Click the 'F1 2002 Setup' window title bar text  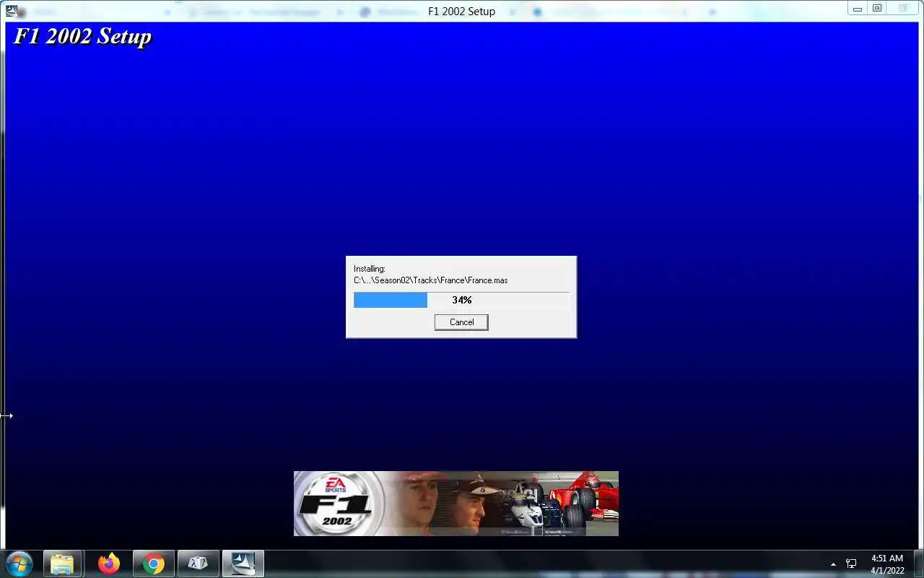point(461,12)
